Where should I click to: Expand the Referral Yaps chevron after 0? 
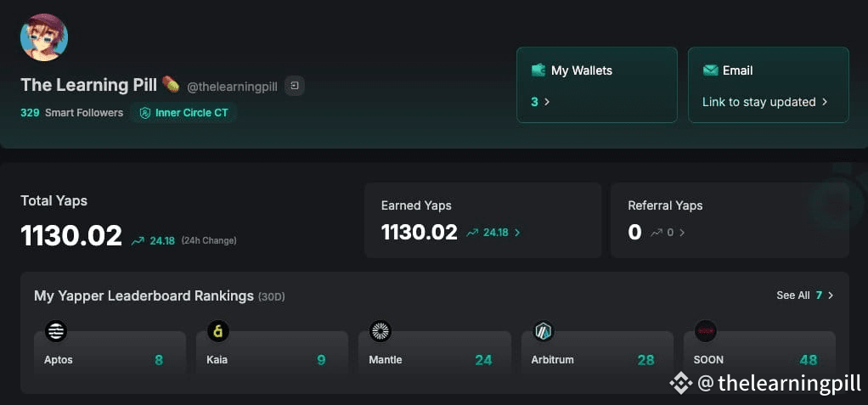682,233
